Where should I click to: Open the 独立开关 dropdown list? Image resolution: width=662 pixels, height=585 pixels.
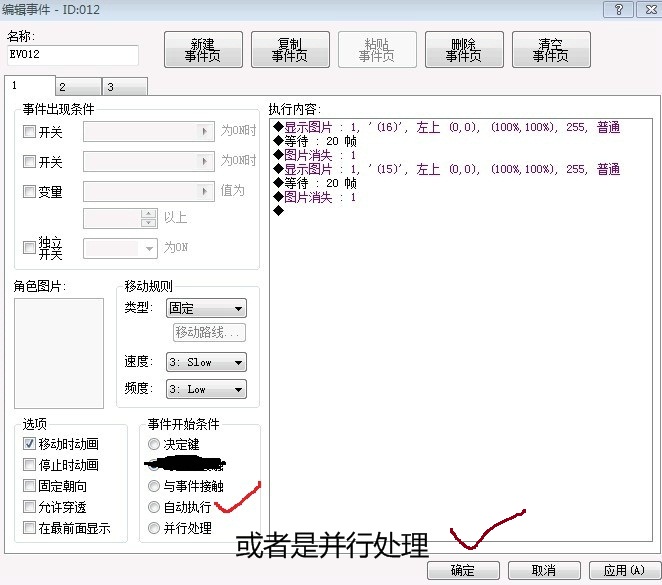[x=120, y=248]
